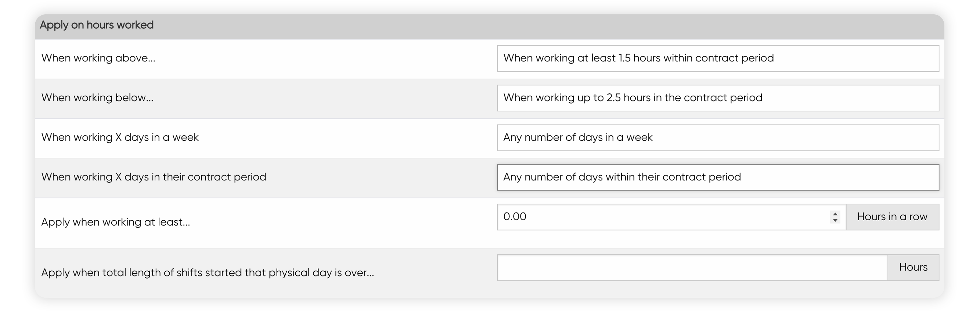980x311 pixels.
Task: Click the 'When working below...' label
Action: point(97,97)
